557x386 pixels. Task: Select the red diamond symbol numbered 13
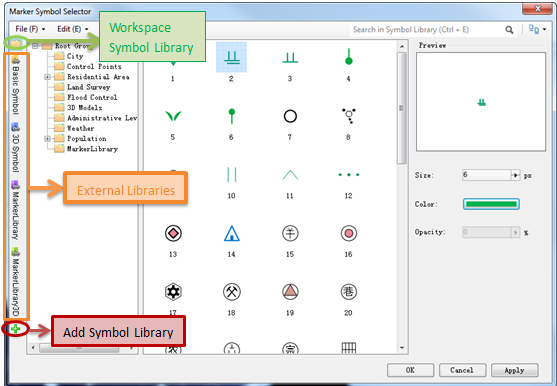point(173,234)
